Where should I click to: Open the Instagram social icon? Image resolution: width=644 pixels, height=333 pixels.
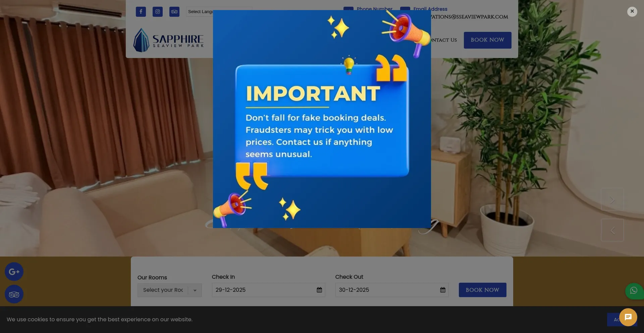tap(158, 12)
